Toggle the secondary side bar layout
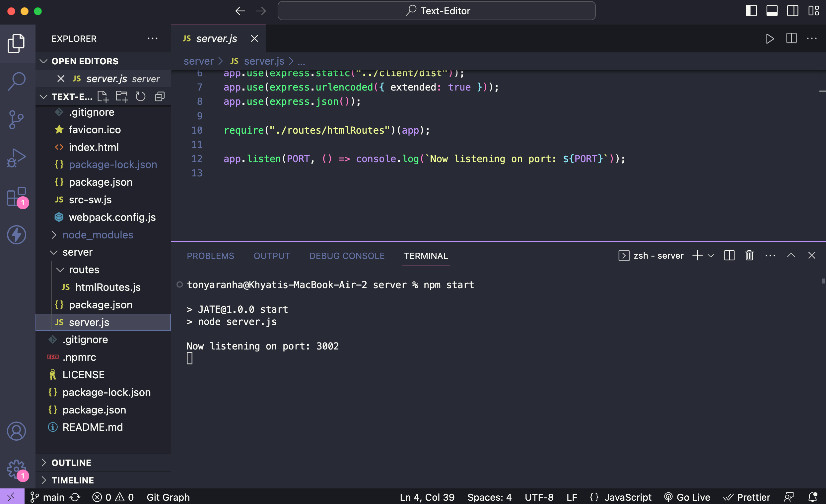This screenshot has width=826, height=504. 792,11
